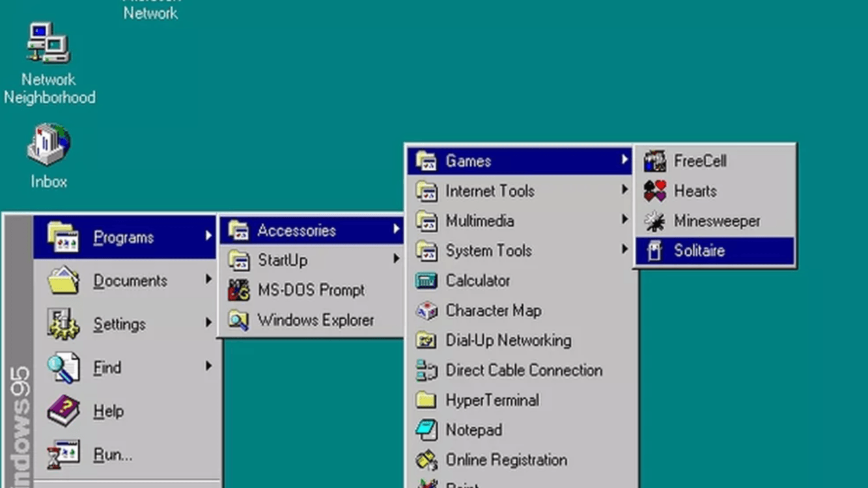The width and height of the screenshot is (868, 488).
Task: Click the Internet Tools folder icon
Action: coord(427,191)
